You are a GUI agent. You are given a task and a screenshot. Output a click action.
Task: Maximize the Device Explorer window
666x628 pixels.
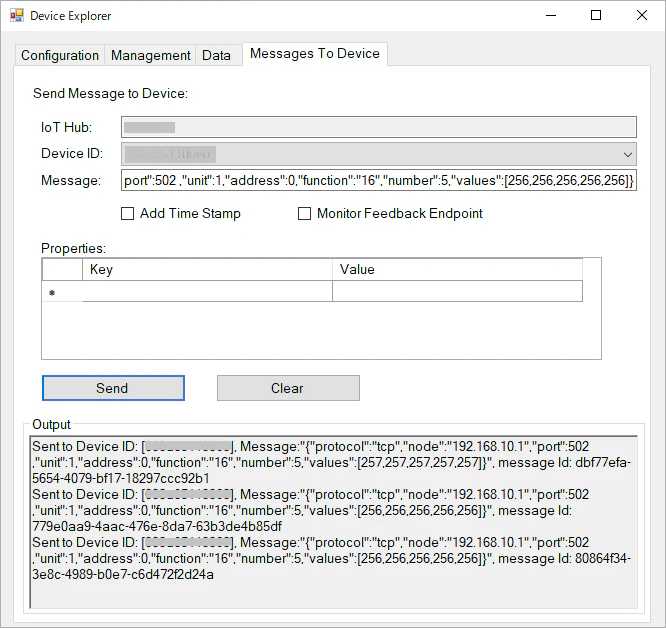(x=596, y=16)
